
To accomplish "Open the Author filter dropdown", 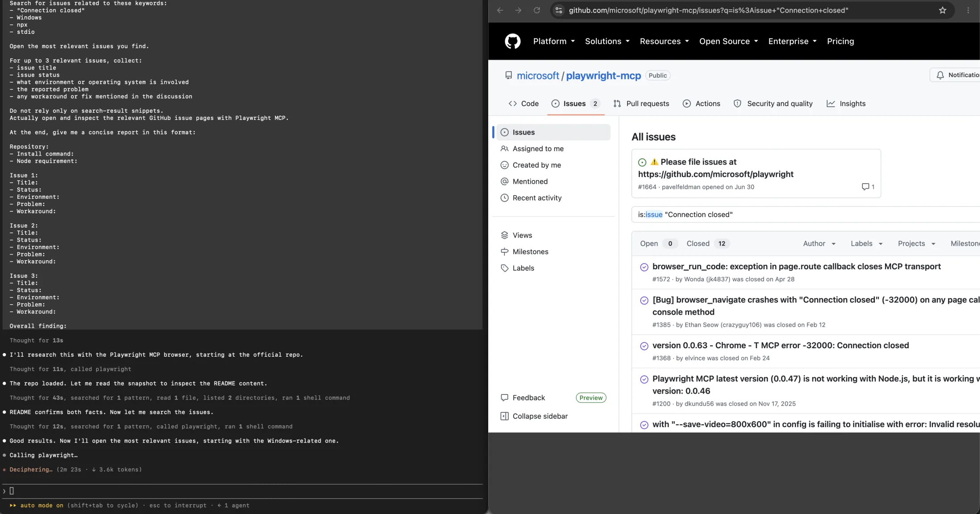I will [x=819, y=243].
